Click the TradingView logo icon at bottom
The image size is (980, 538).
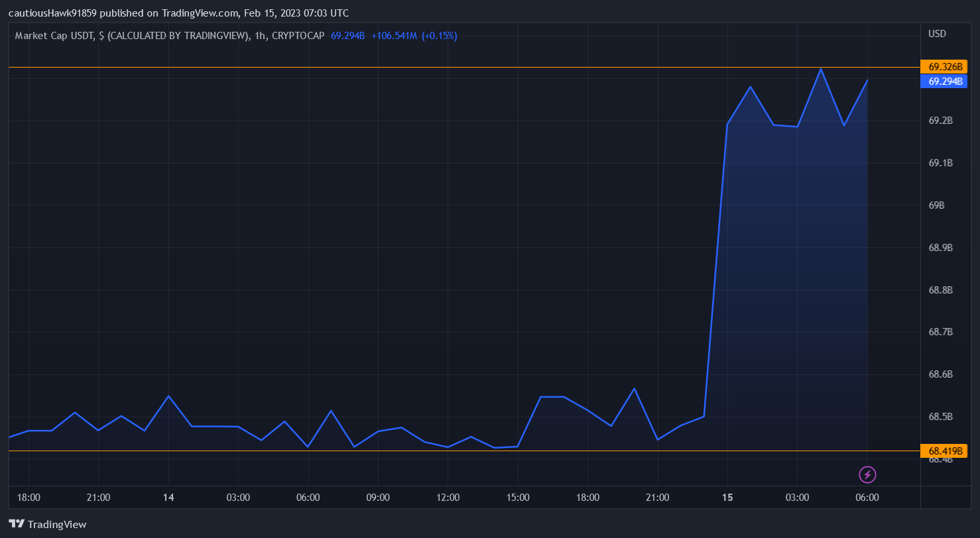17,524
